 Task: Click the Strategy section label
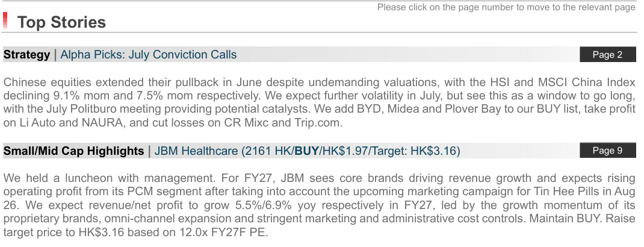[26, 55]
